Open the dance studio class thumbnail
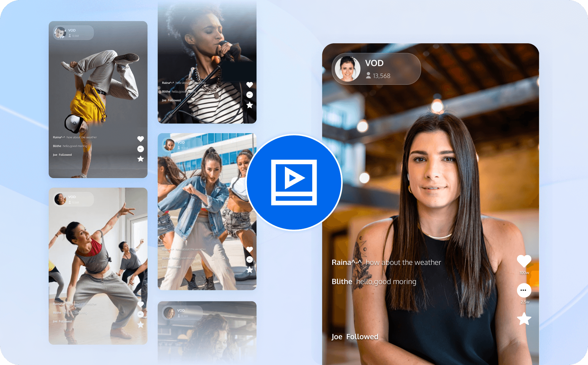This screenshot has width=588, height=365. pyautogui.click(x=98, y=266)
